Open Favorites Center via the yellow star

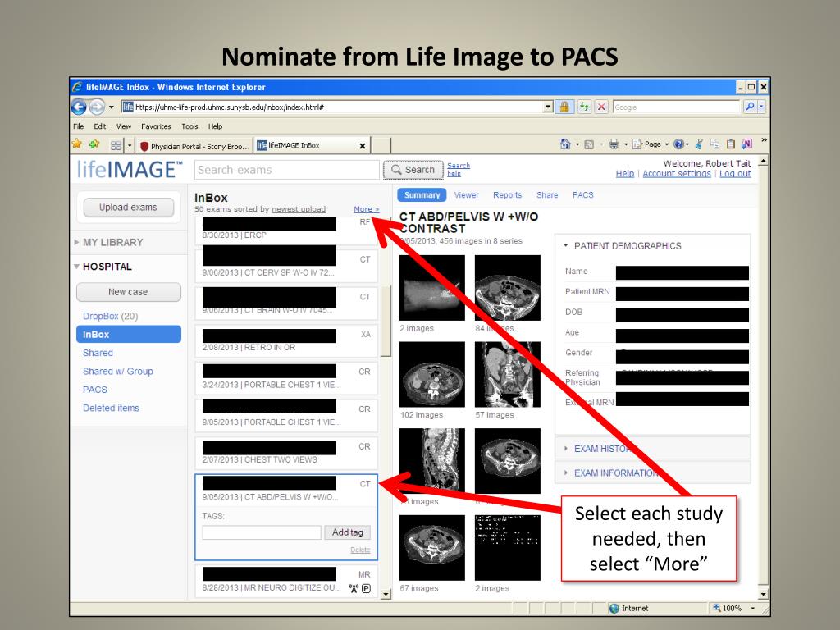click(77, 144)
